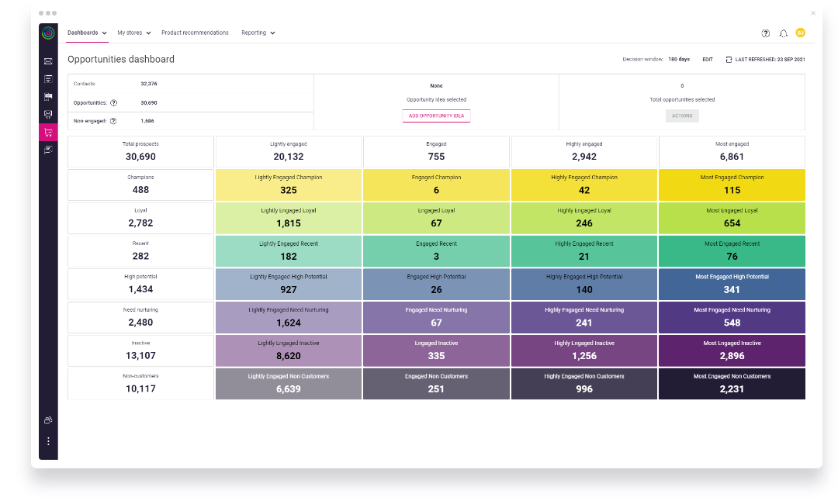
Task: Select the flag campaigns icon in sidebar
Action: [48, 96]
